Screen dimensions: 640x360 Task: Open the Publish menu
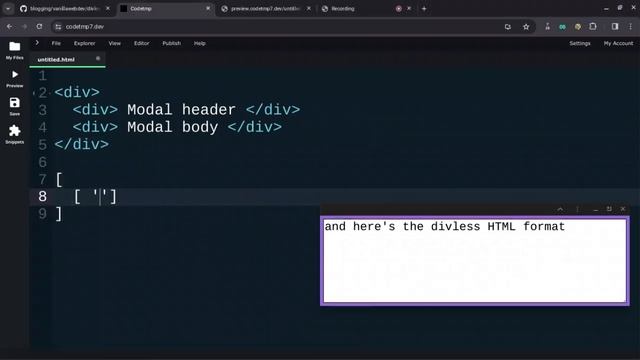pyautogui.click(x=171, y=43)
